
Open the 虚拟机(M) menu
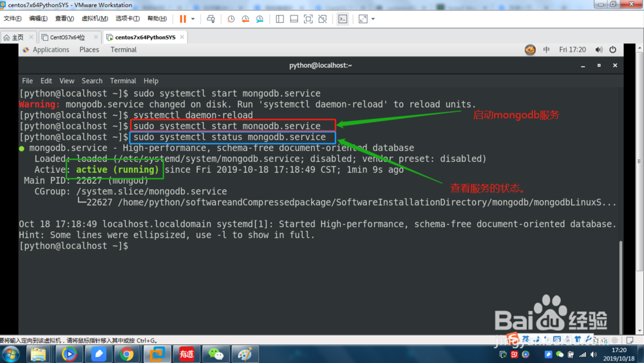pyautogui.click(x=95, y=19)
